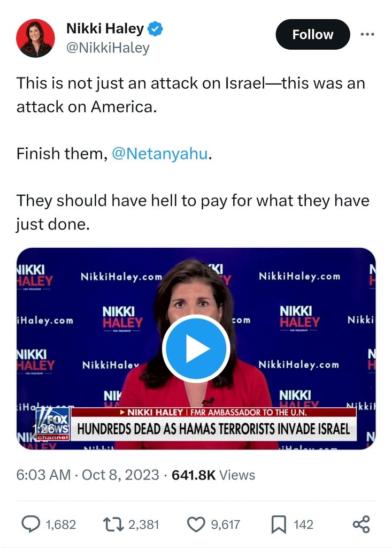
Task: Click the Fox News channel logo in video
Action: coord(52,424)
